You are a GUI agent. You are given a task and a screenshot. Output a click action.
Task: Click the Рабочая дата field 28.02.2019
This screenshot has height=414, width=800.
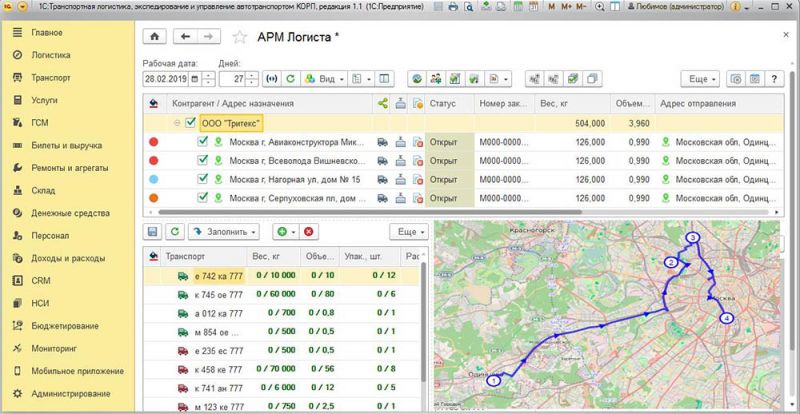[167, 79]
